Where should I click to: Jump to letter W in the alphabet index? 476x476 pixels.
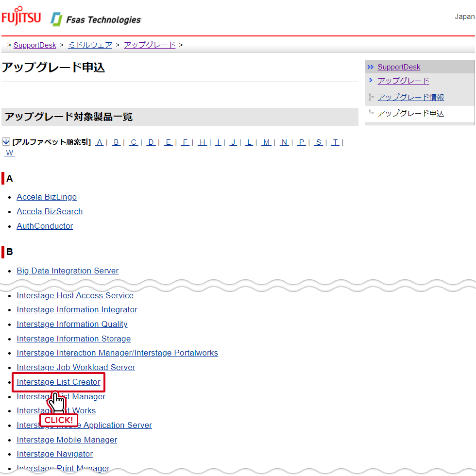click(x=10, y=153)
